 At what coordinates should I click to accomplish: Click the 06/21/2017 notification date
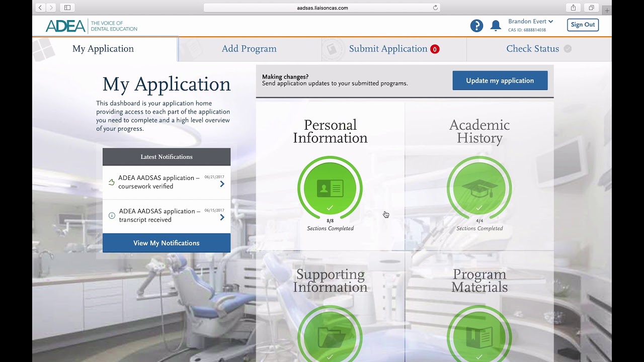click(x=214, y=177)
